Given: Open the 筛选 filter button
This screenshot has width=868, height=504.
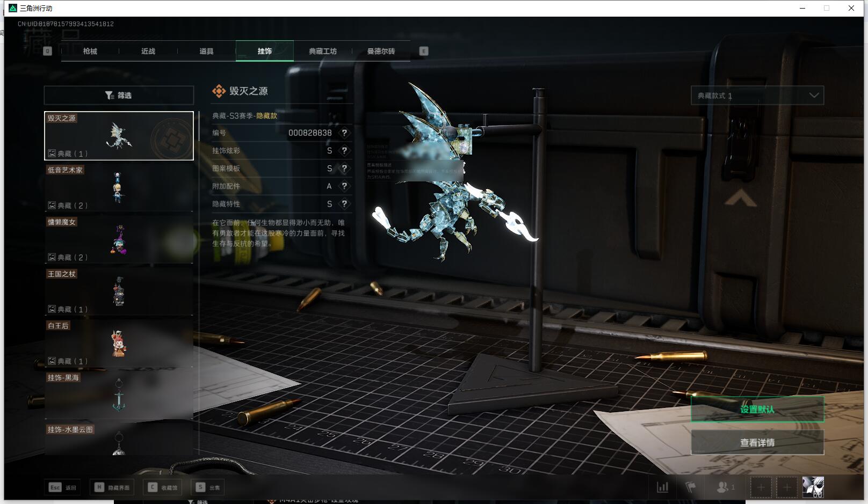Looking at the screenshot, I should pyautogui.click(x=119, y=95).
